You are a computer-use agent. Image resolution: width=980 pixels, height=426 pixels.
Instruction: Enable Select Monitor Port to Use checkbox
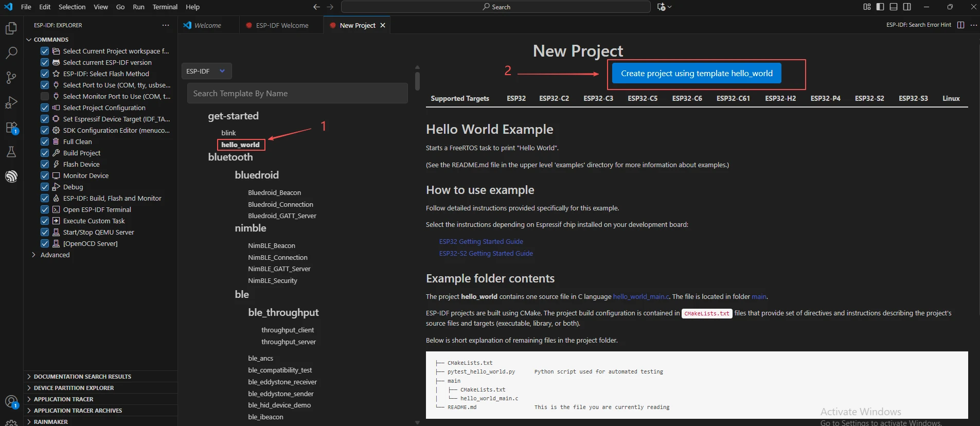tap(45, 96)
